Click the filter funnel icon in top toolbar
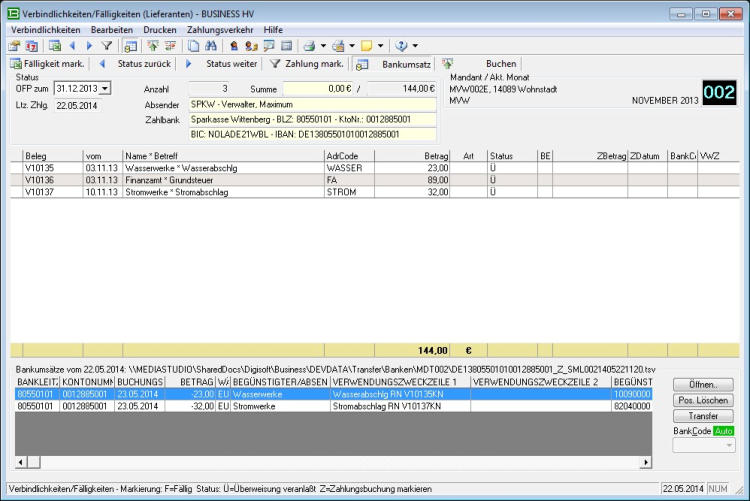This screenshot has height=501, width=750. pos(106,46)
